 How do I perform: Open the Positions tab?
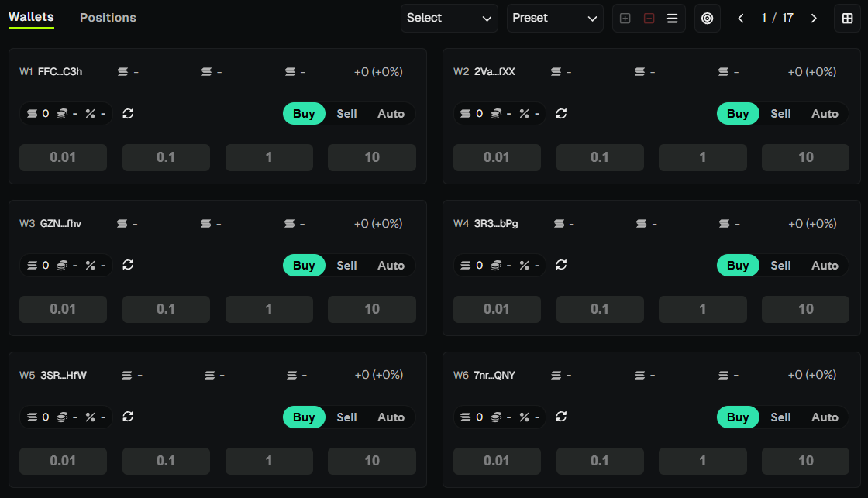click(x=108, y=18)
